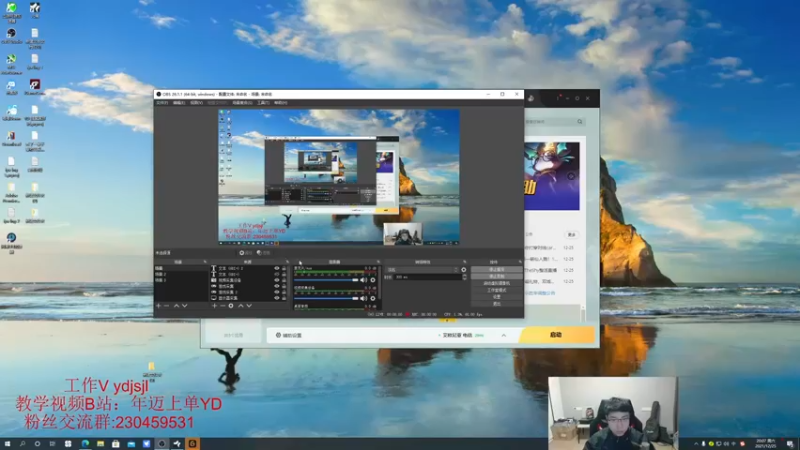Pop out the Sources dock with its header icon
The image size is (800, 450).
coord(287,262)
